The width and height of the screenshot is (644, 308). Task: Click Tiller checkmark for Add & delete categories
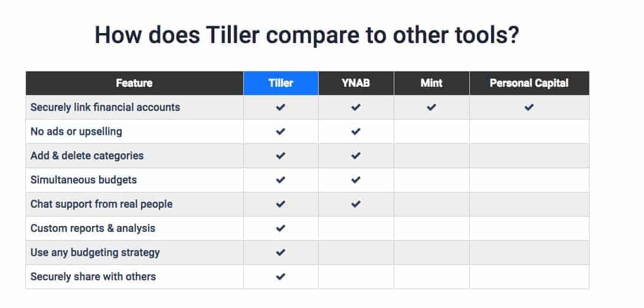click(x=280, y=156)
